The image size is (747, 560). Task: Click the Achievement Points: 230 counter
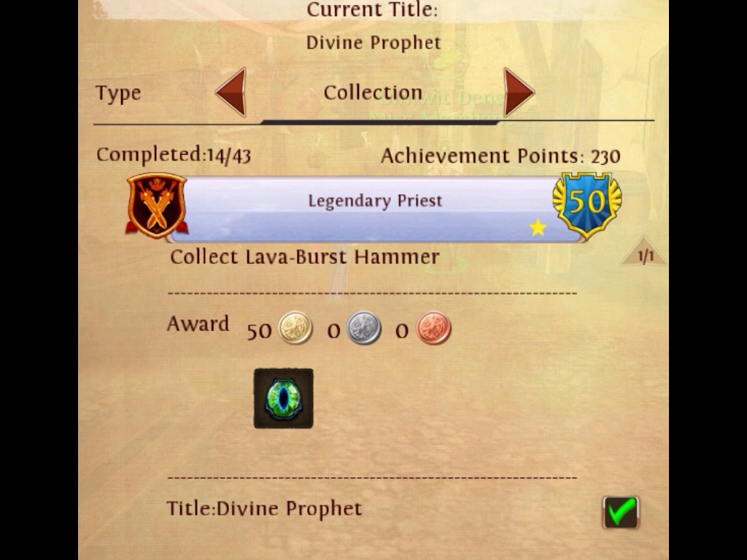pyautogui.click(x=500, y=156)
